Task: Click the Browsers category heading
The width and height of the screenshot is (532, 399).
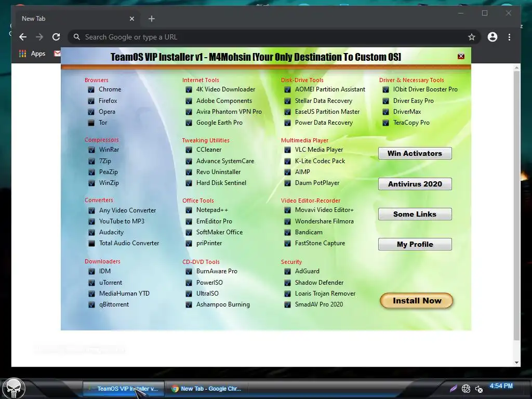Action: (x=96, y=80)
